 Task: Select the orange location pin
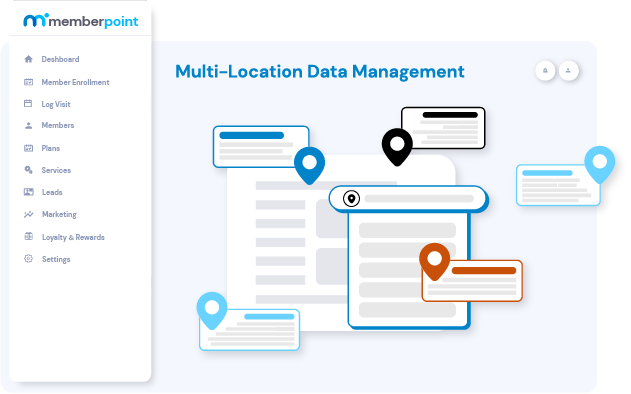click(435, 261)
